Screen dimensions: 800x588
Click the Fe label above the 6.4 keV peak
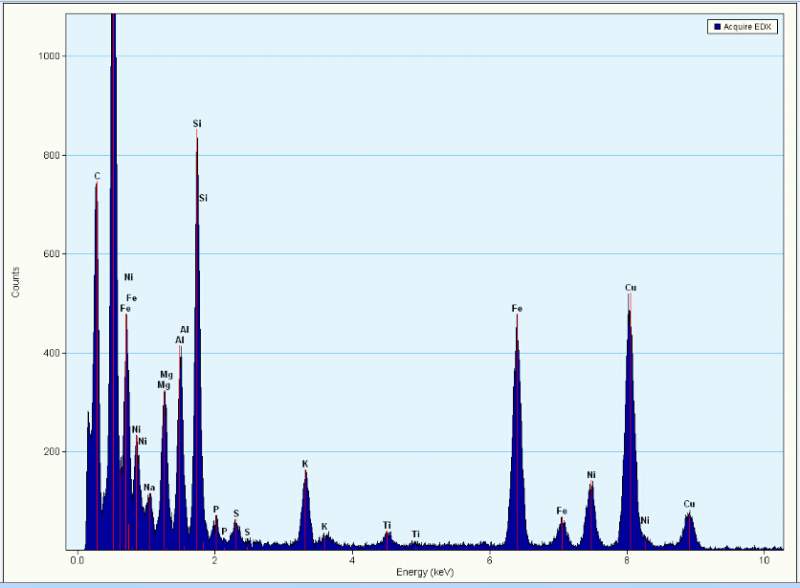pyautogui.click(x=517, y=308)
